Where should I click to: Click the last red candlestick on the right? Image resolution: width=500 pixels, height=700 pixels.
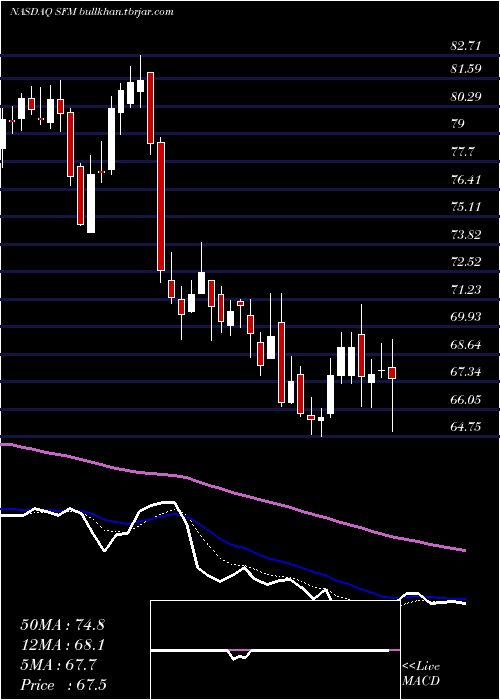(x=392, y=373)
